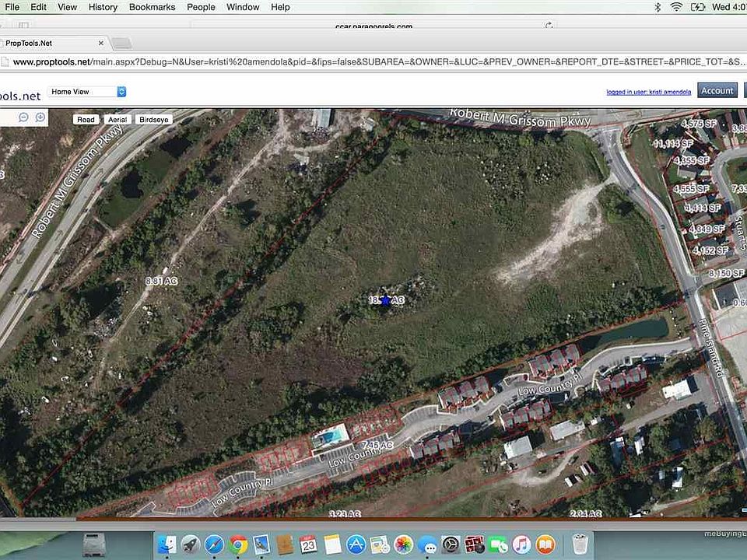Open the App Store dock icon
747x560 pixels.
point(356,544)
